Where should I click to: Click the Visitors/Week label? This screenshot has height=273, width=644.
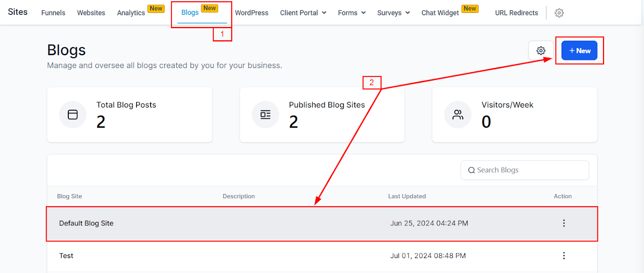507,105
